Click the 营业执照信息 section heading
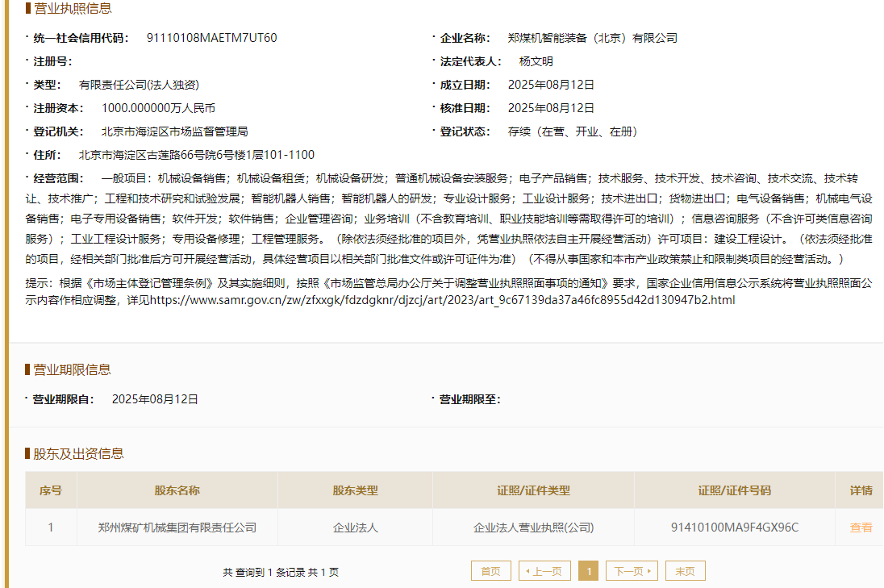 (x=72, y=8)
